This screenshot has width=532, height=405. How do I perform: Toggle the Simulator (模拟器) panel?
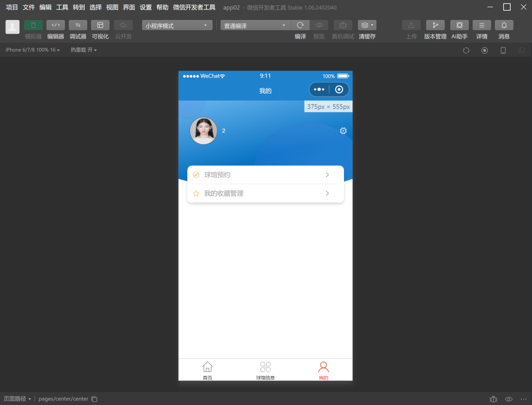pos(33,25)
